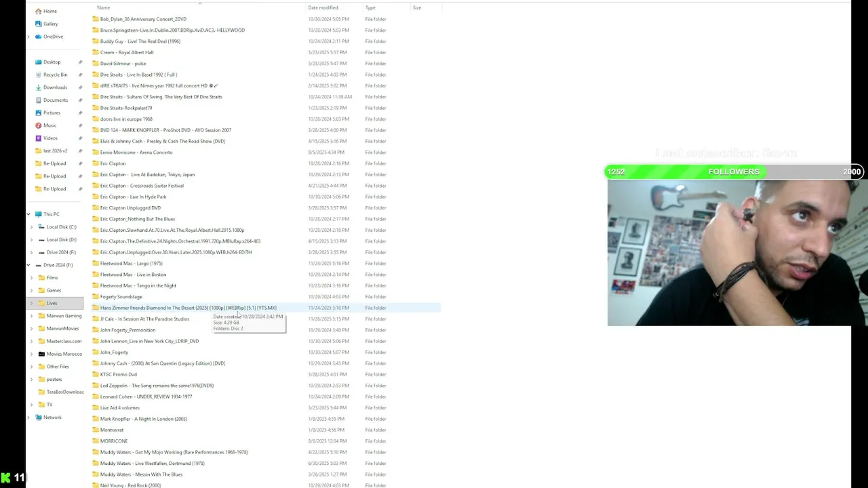Viewport: 868px width, 488px height.
Task: Expand the TV folder node
Action: 32,405
